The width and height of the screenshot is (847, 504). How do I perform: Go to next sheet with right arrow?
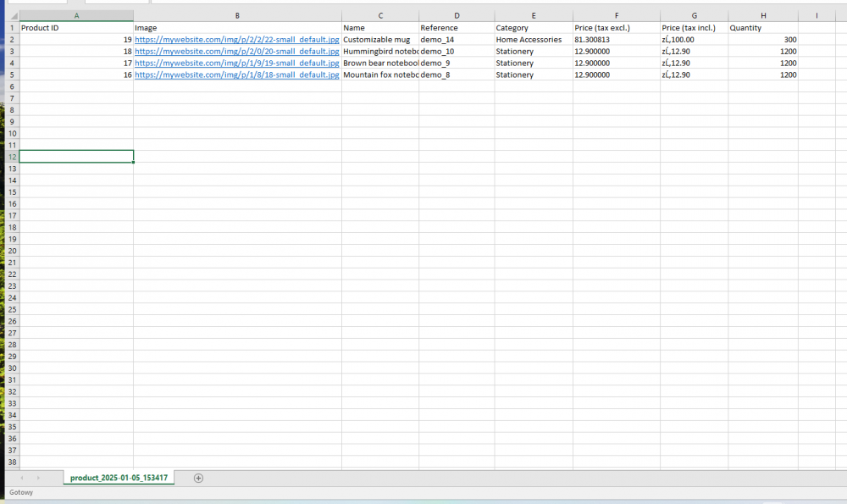[x=38, y=478]
